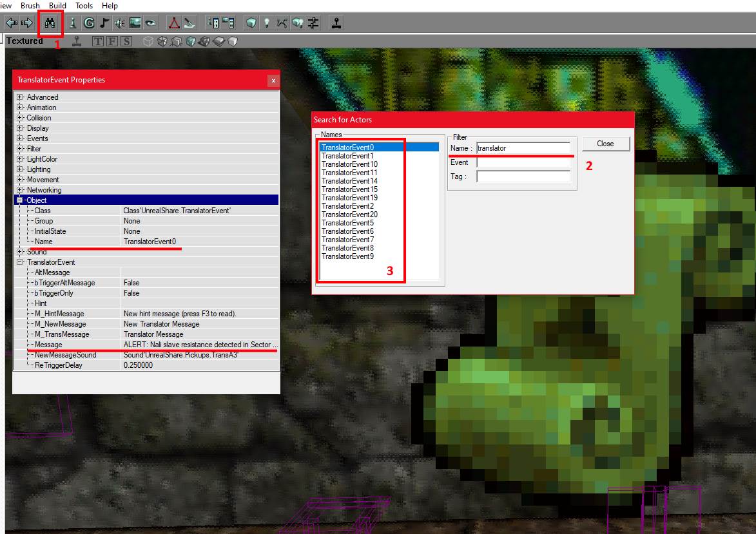Open the Help menu
The height and width of the screenshot is (534, 756).
[x=110, y=6]
